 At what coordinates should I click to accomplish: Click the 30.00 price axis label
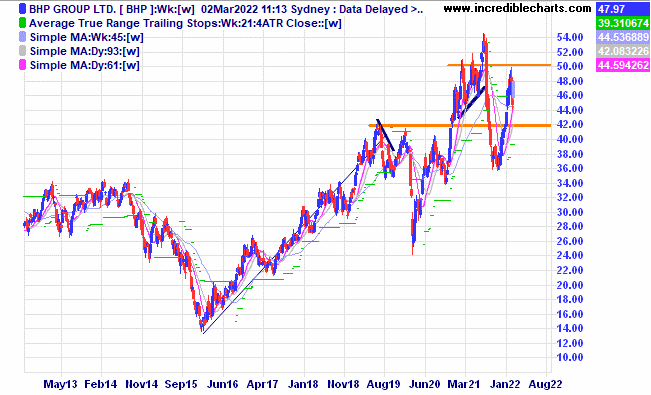click(570, 212)
